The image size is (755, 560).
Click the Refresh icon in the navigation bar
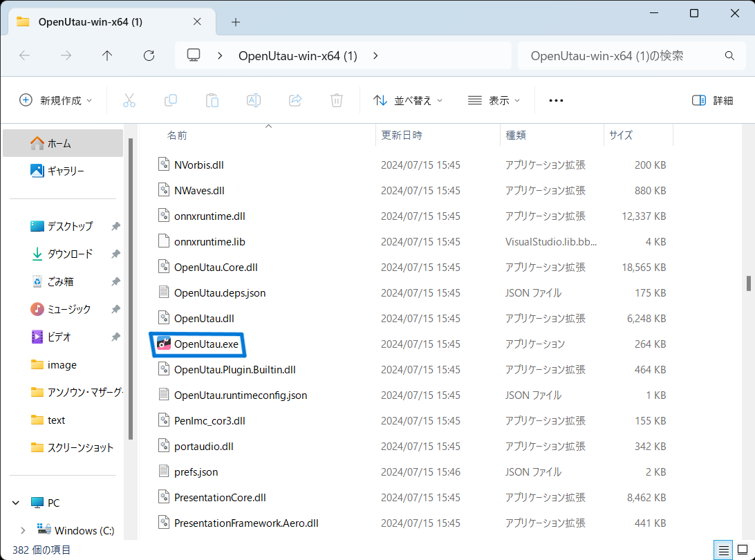[x=149, y=55]
